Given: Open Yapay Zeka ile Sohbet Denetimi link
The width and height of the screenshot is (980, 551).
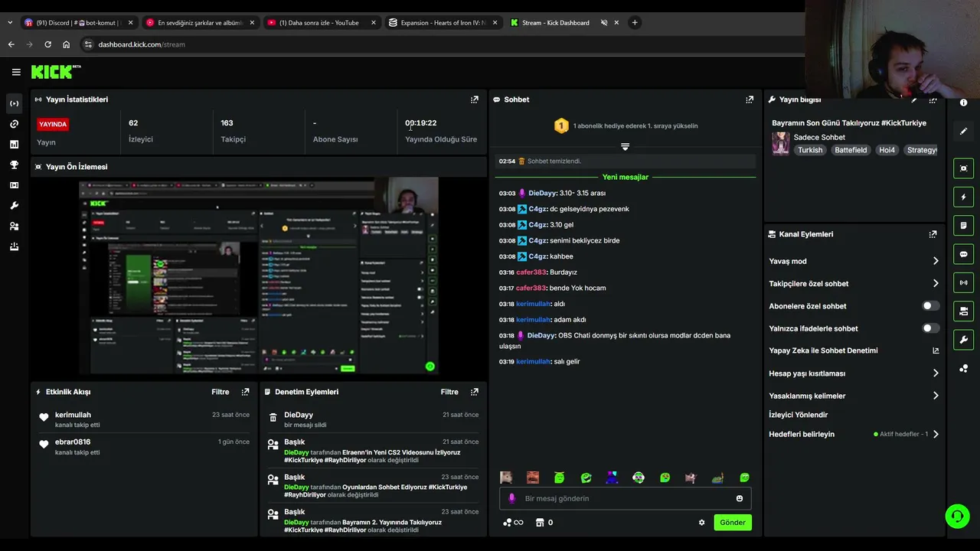Looking at the screenshot, I should (853, 350).
